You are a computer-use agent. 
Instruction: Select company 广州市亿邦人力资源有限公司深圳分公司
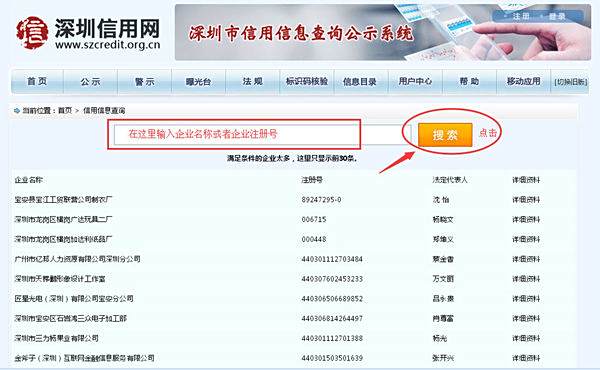pyautogui.click(x=77, y=259)
